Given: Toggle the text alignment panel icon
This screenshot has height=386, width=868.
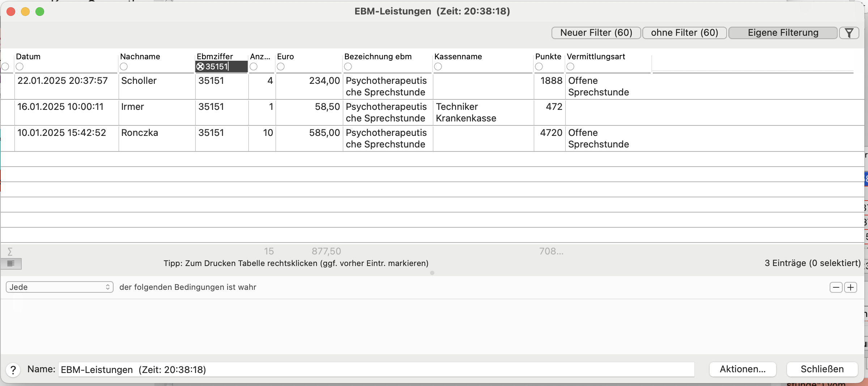Looking at the screenshot, I should click(x=11, y=263).
